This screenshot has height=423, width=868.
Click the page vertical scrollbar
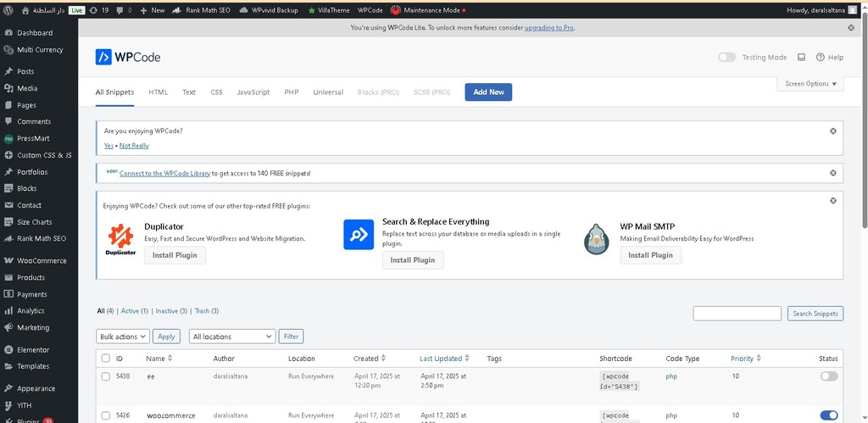click(x=865, y=119)
